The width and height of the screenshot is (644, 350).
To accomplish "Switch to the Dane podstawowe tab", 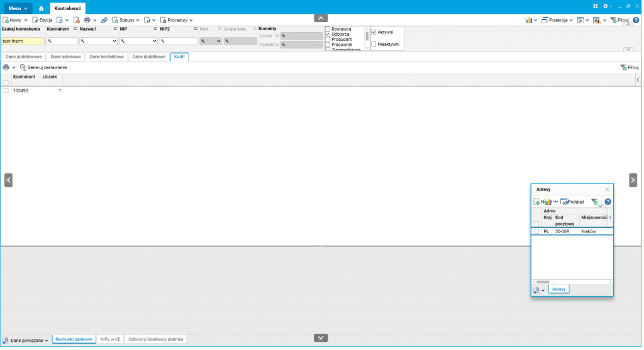I will coord(23,57).
